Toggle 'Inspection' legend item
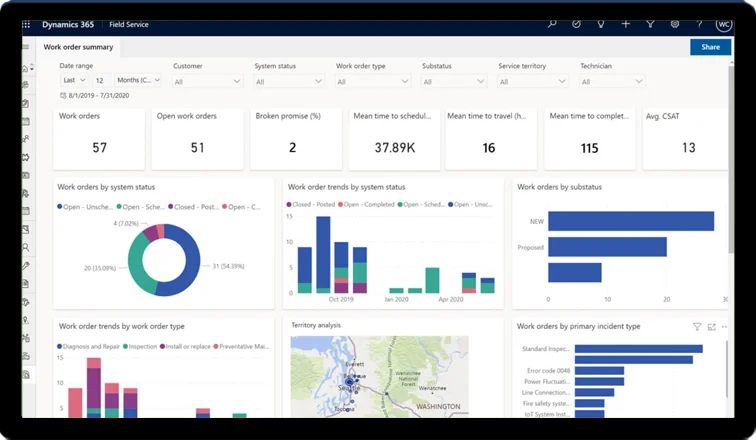The width and height of the screenshot is (756, 440). pyautogui.click(x=140, y=347)
